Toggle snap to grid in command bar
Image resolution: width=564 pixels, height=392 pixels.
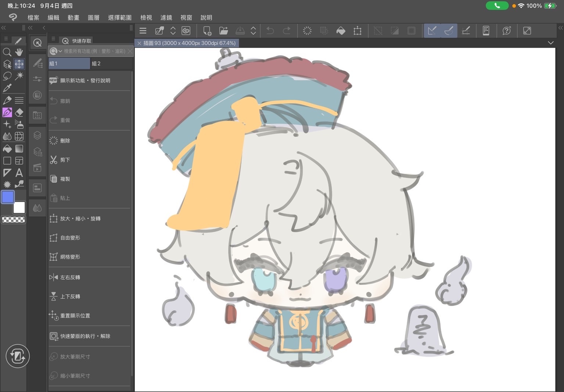[x=466, y=31]
